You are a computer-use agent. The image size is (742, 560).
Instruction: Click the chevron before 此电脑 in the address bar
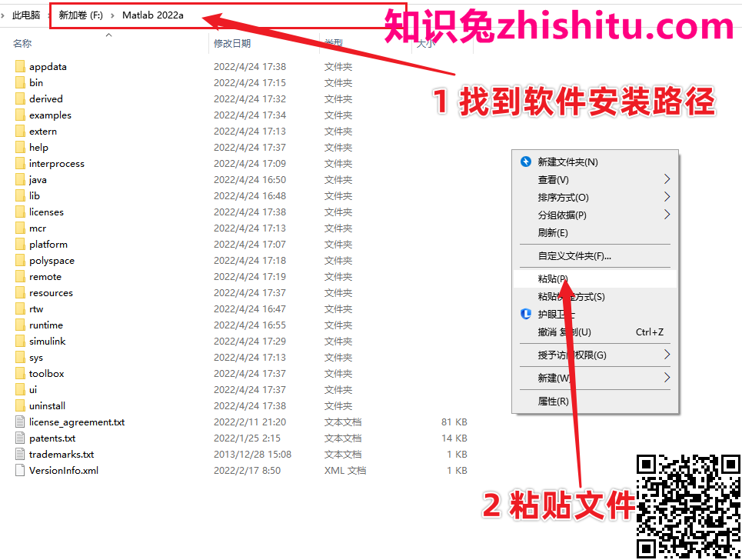point(2,15)
